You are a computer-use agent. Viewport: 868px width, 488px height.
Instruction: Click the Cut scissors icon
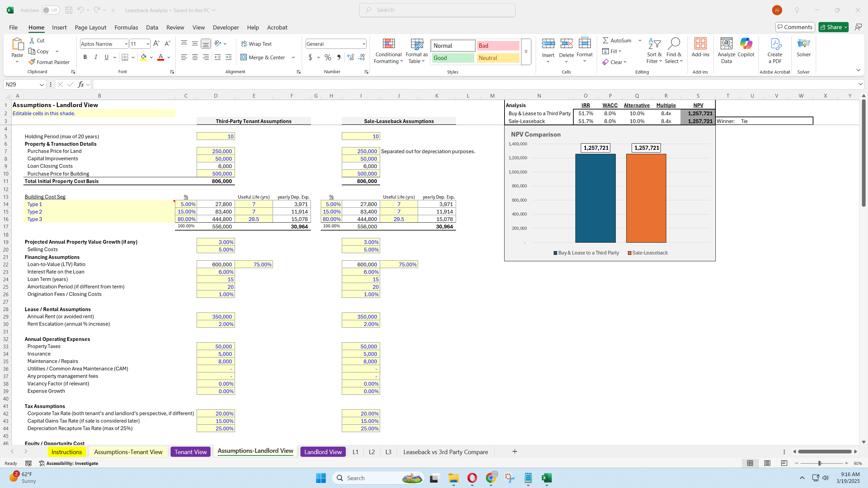coord(32,40)
